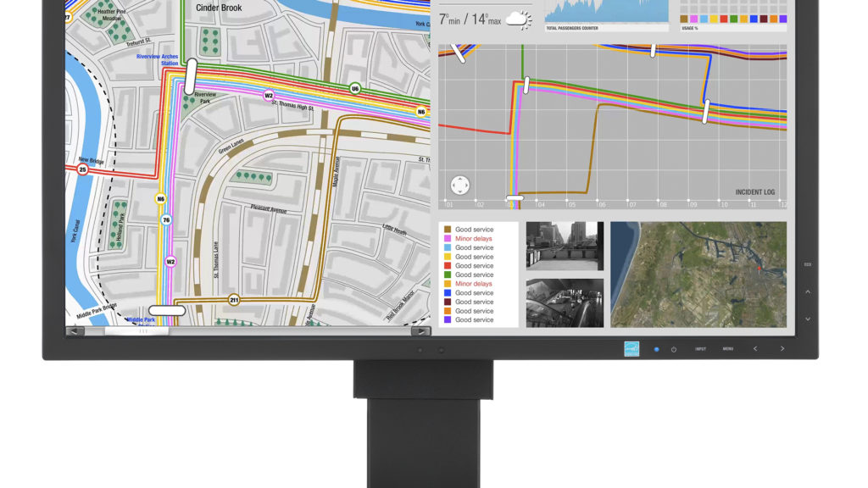This screenshot has width=868, height=488.
Task: Click the W2 marker on St. Thomas High St.
Action: click(x=269, y=96)
